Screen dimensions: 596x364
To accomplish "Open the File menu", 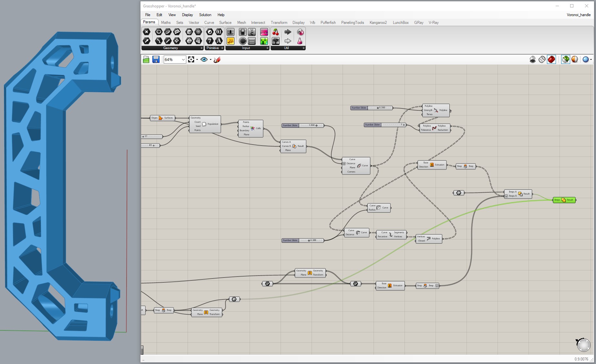I will (x=148, y=15).
